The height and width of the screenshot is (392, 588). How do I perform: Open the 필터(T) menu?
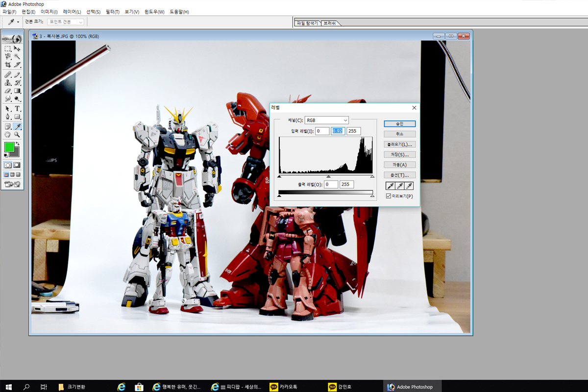(x=112, y=12)
